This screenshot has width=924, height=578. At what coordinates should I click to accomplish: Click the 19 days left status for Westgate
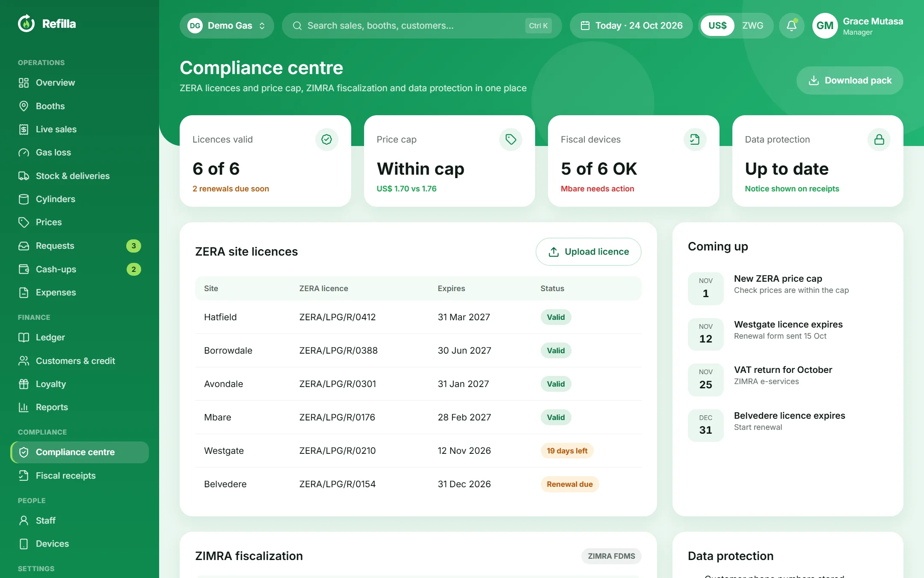[x=567, y=451]
